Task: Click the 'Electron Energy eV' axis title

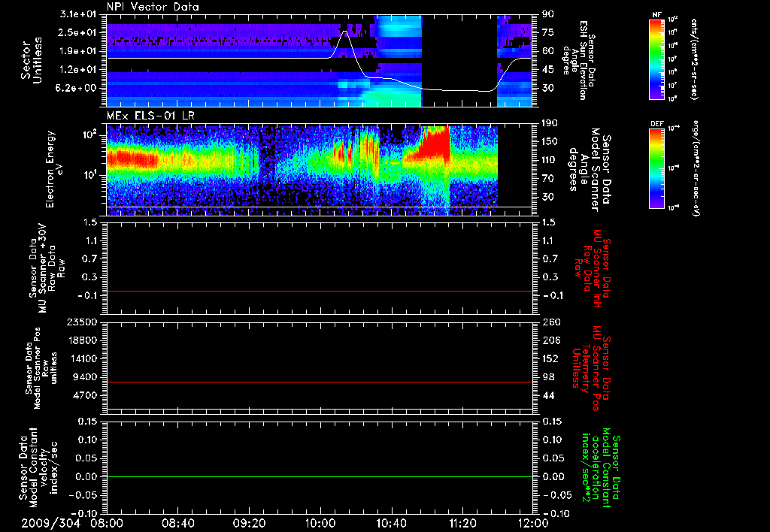Action: (x=54, y=169)
